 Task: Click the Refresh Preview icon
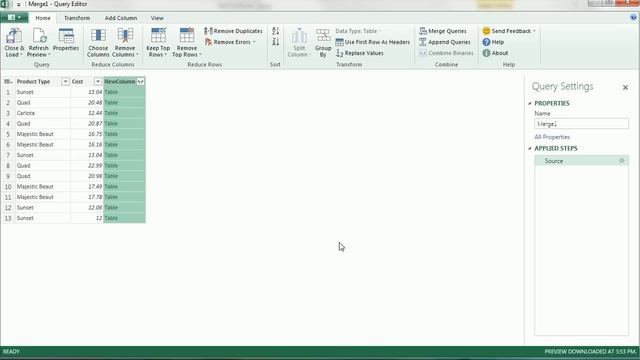[x=39, y=36]
